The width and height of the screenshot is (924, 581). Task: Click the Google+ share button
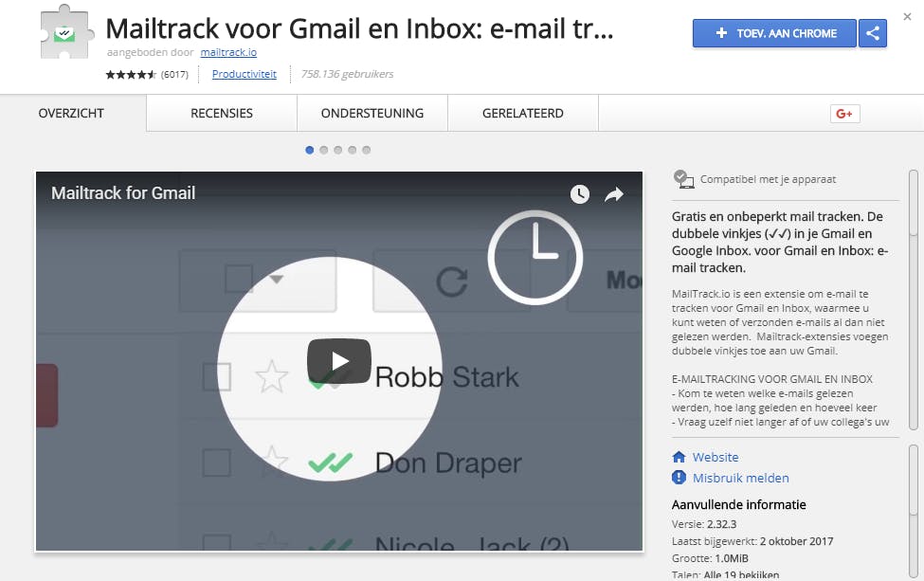(x=845, y=114)
